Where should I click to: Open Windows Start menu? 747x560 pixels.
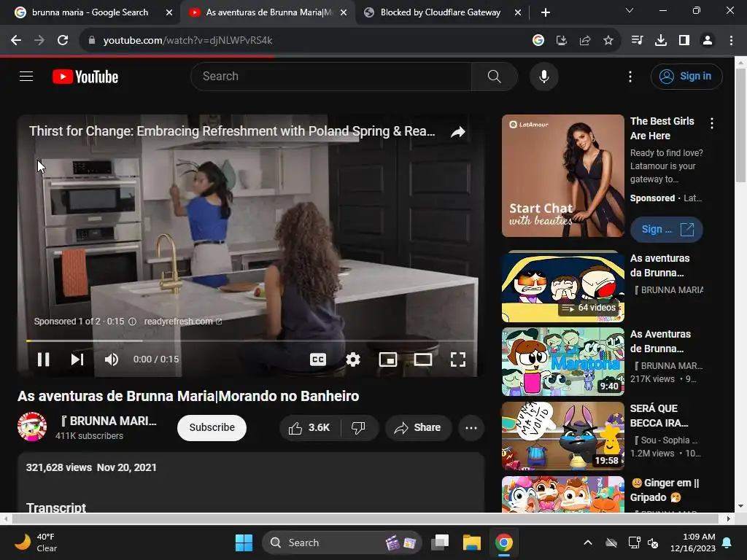coord(244,542)
